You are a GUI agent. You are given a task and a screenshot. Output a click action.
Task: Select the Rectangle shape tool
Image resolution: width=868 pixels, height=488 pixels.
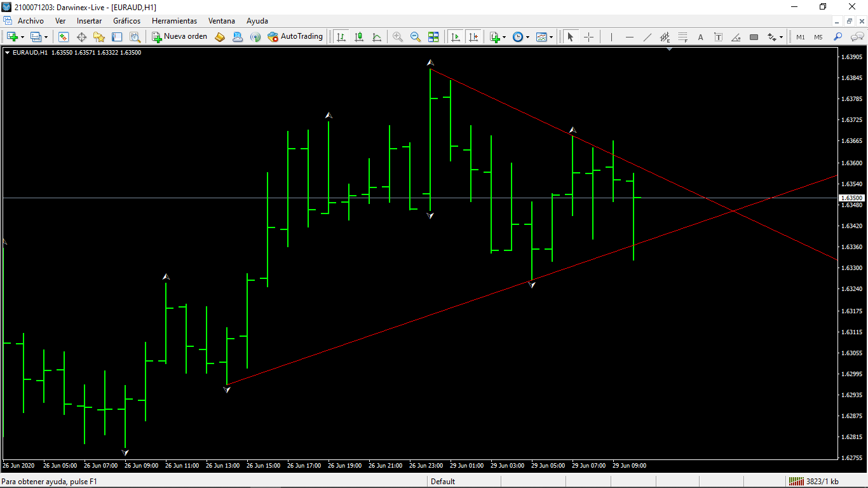click(x=754, y=37)
